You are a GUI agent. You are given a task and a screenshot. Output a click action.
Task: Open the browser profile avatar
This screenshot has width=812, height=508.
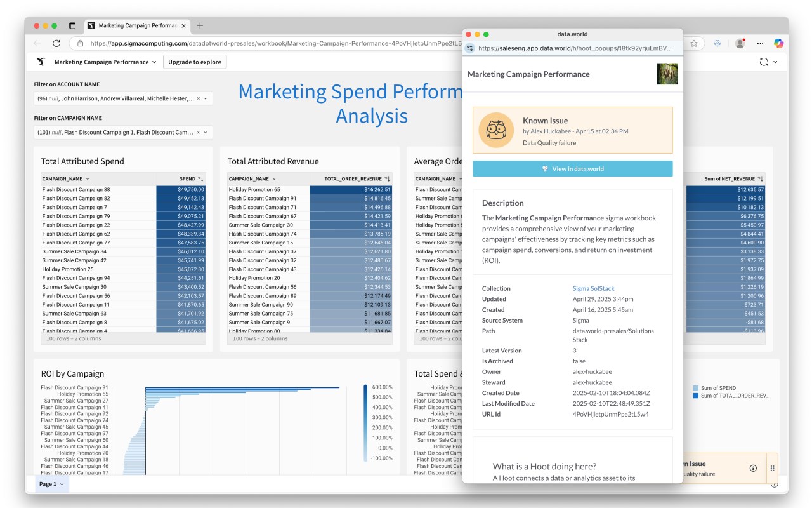[x=740, y=44]
